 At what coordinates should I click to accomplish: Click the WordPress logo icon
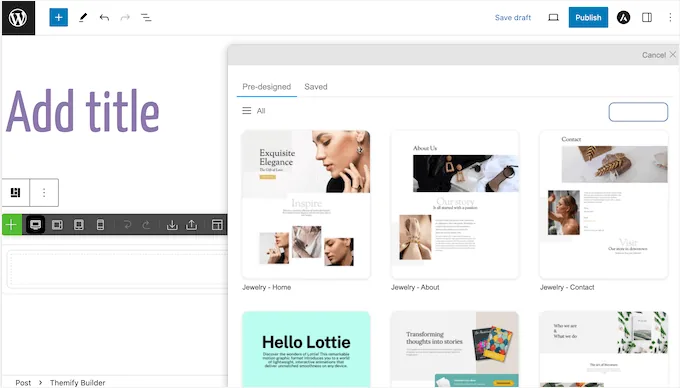pos(18,18)
